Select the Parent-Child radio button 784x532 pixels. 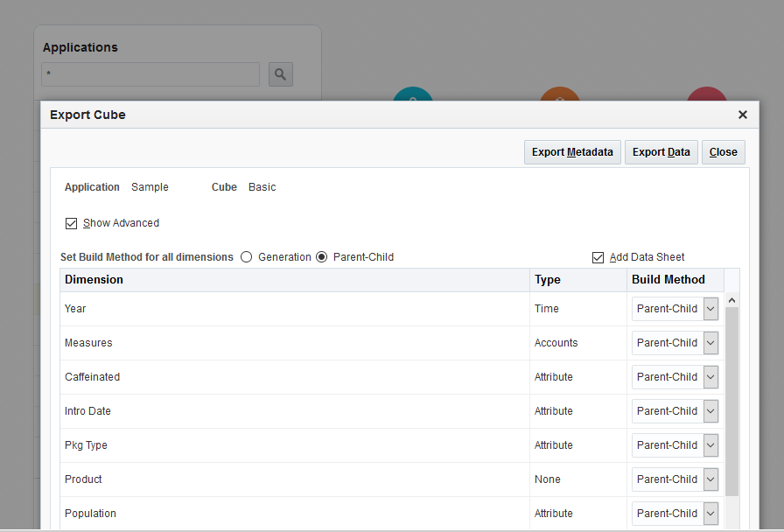coord(321,257)
